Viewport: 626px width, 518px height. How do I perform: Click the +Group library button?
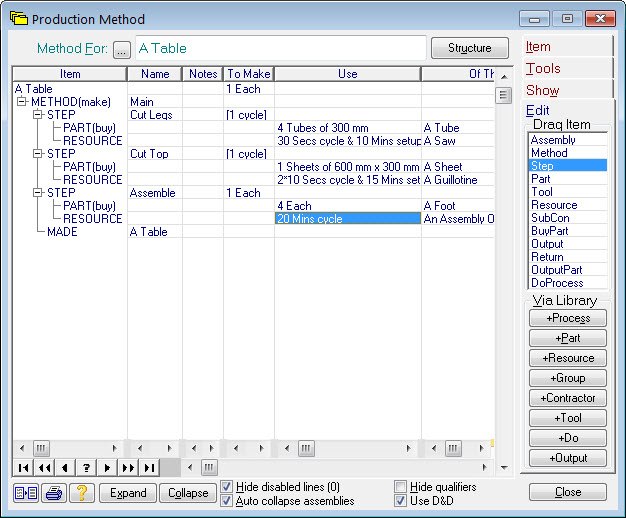click(x=568, y=378)
